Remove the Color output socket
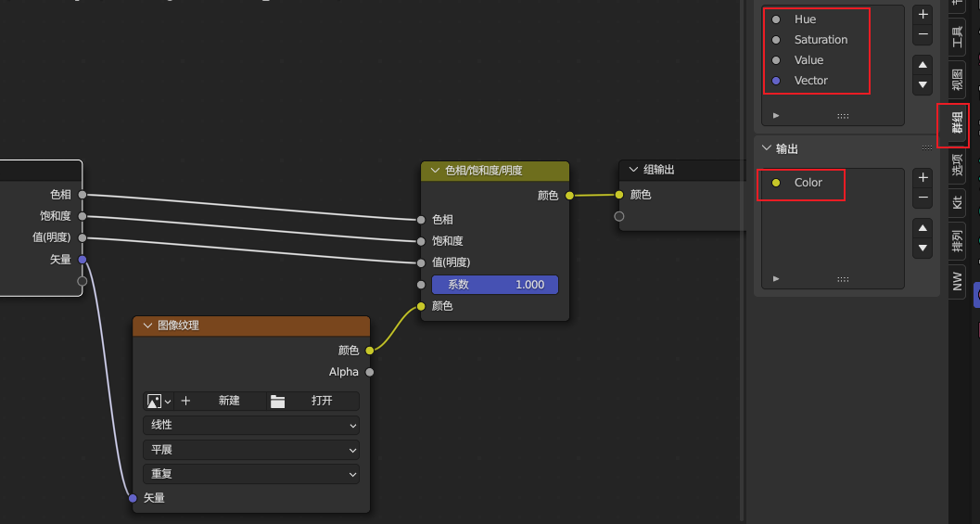The image size is (980, 524). (x=923, y=198)
